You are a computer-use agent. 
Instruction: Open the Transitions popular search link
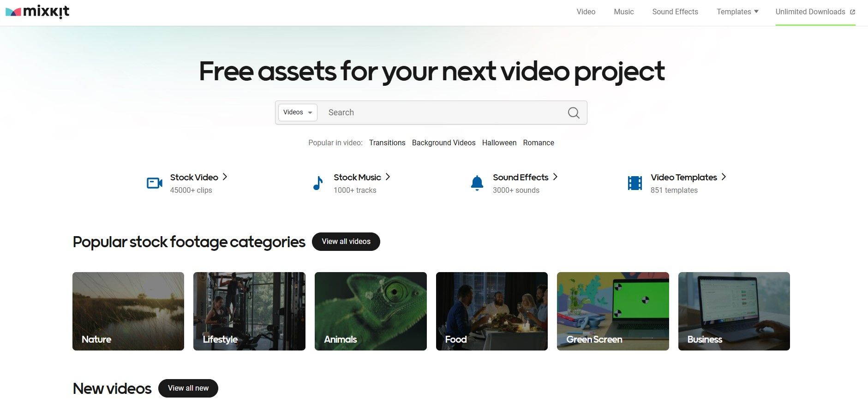tap(387, 143)
